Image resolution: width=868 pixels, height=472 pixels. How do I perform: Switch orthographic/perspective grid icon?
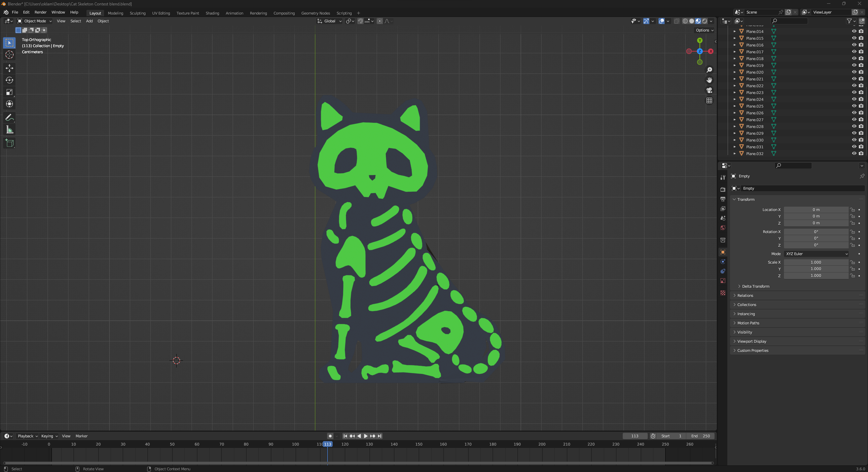pyautogui.click(x=709, y=100)
